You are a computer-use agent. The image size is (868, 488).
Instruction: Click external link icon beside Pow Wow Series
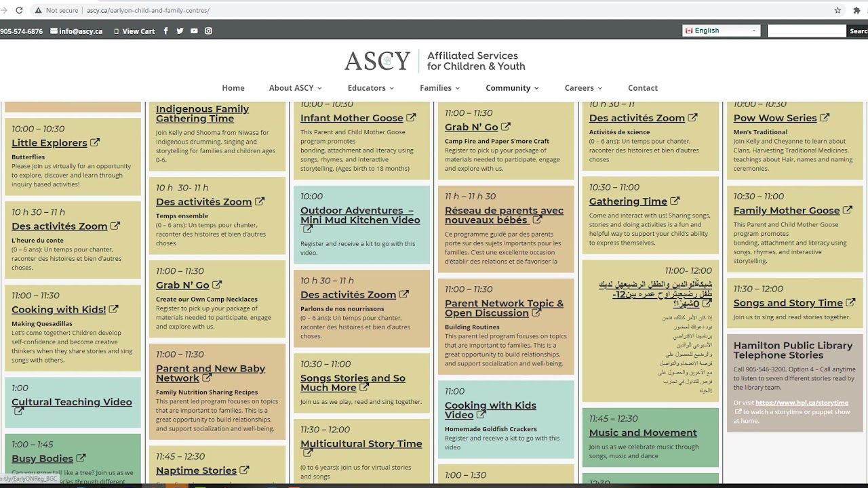click(825, 117)
